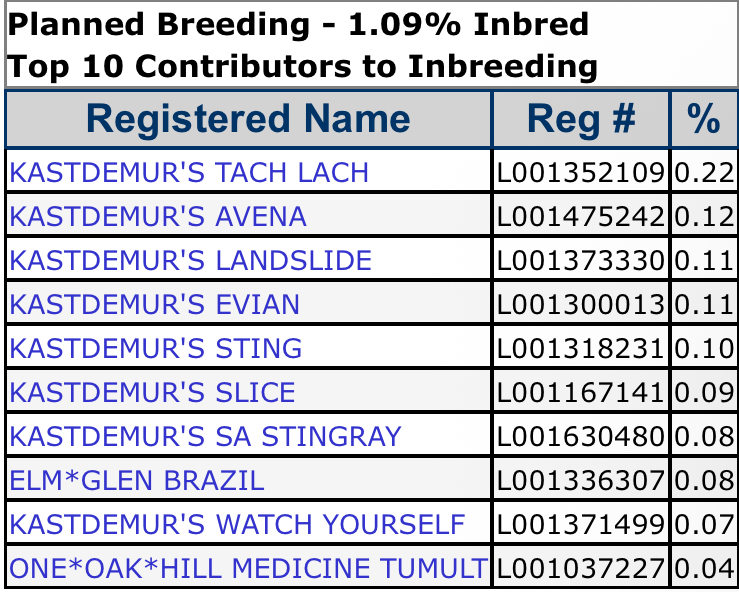Click ONE*OAK*HILL MEDICINE TUMULT link
This screenshot has width=739, height=592.
click(248, 569)
